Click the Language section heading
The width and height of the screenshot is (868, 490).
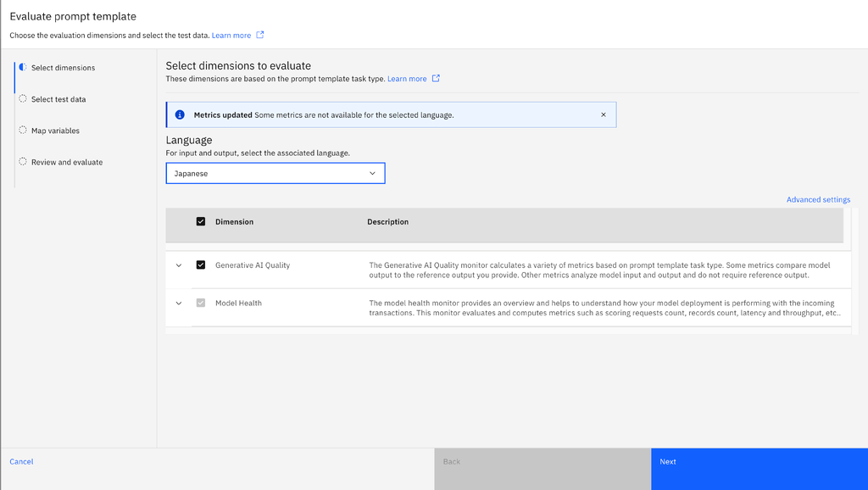(x=189, y=140)
